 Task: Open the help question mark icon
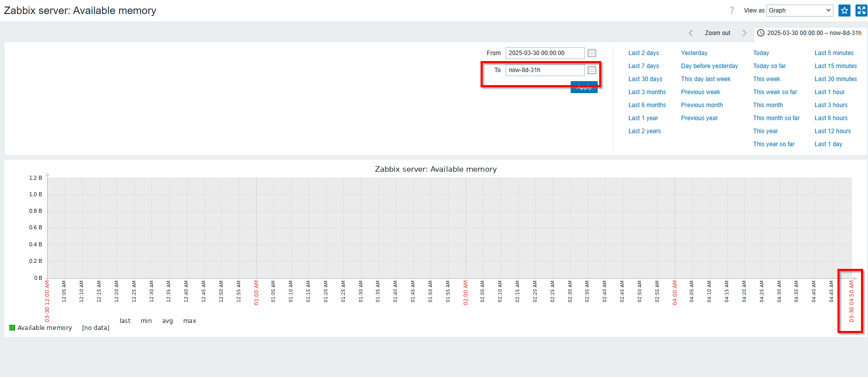pyautogui.click(x=732, y=11)
